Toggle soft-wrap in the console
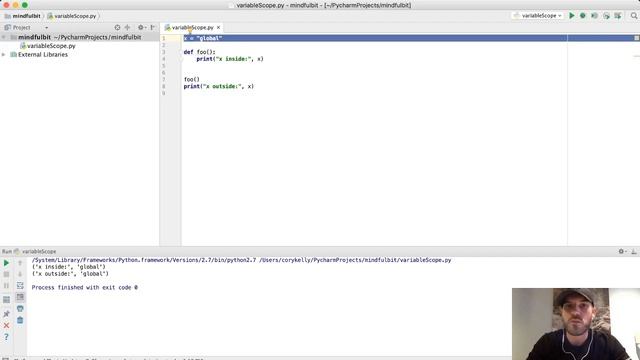Viewport: 640px width, 360px height. coord(20,286)
